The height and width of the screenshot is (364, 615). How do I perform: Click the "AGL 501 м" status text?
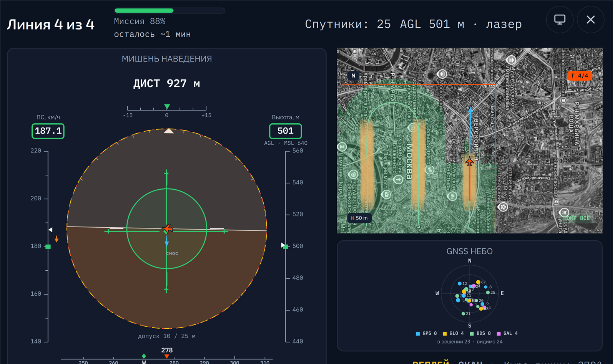(432, 24)
